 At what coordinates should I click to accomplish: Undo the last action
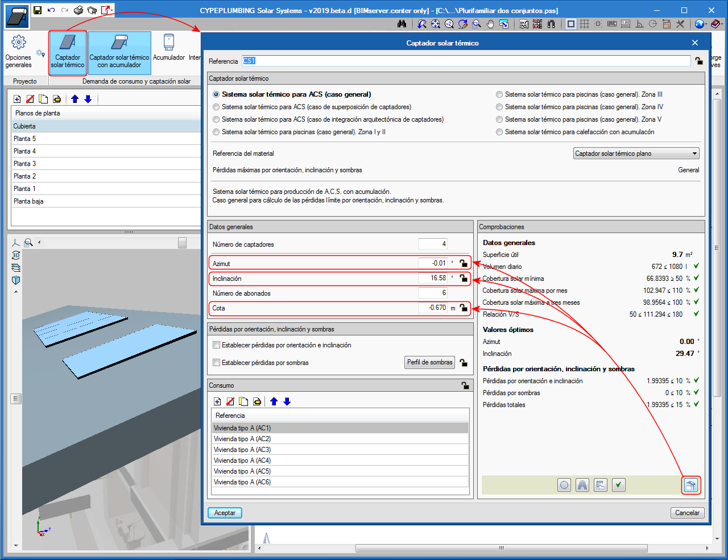[x=51, y=10]
